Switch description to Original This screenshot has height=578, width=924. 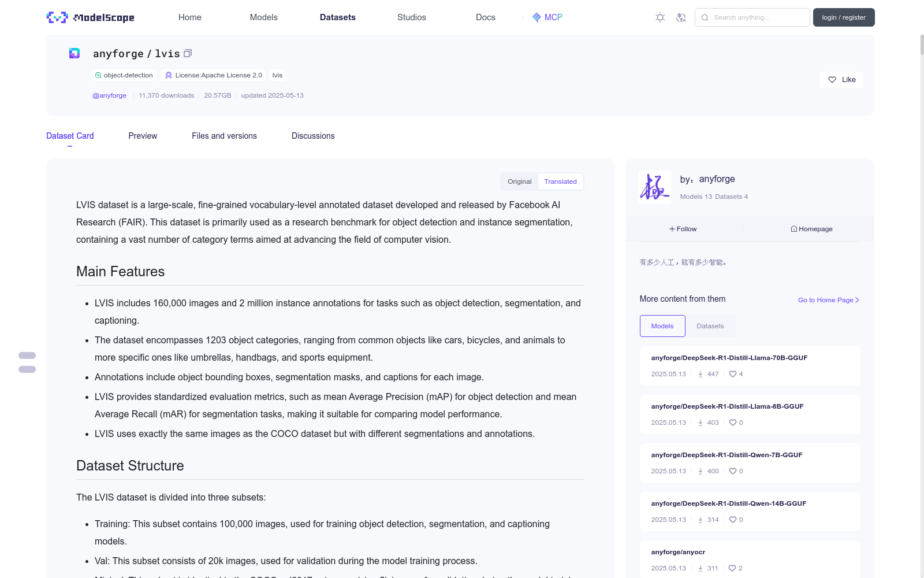(x=519, y=181)
